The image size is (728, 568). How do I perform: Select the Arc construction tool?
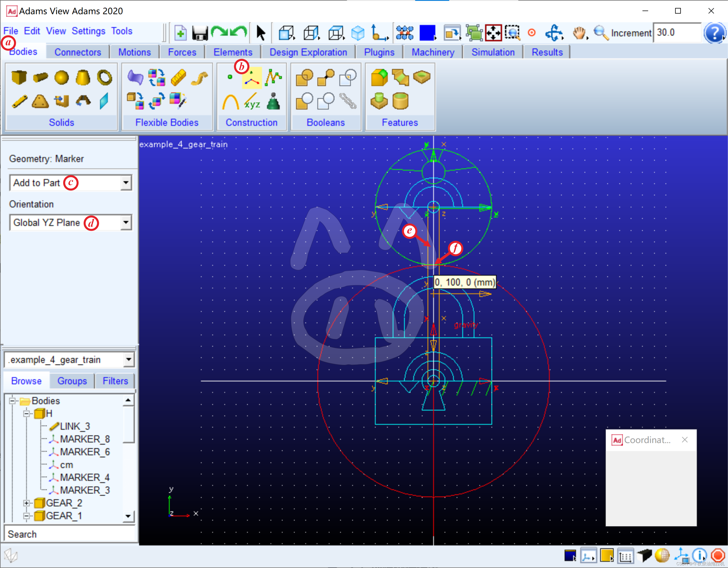tap(230, 102)
